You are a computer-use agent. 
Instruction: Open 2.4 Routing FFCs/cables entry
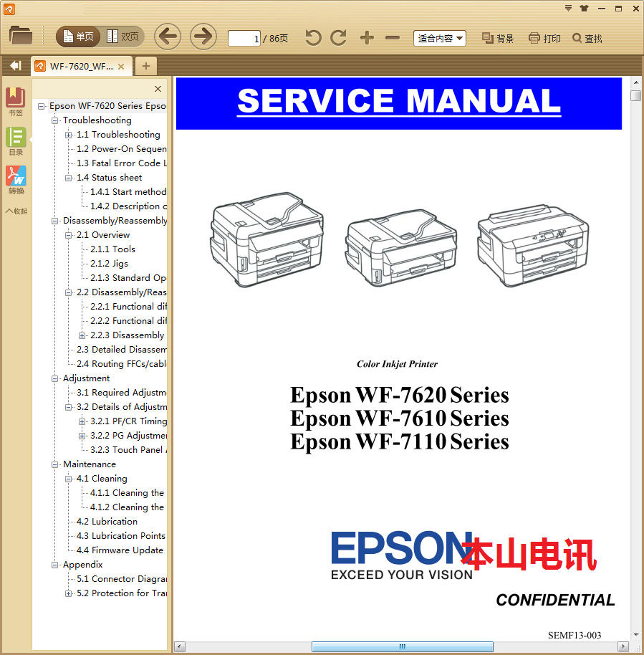pos(122,364)
